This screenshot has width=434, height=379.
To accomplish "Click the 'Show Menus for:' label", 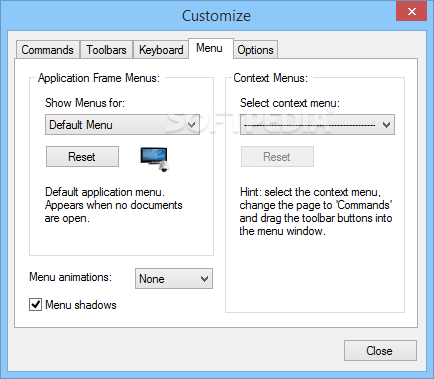I will coord(85,103).
